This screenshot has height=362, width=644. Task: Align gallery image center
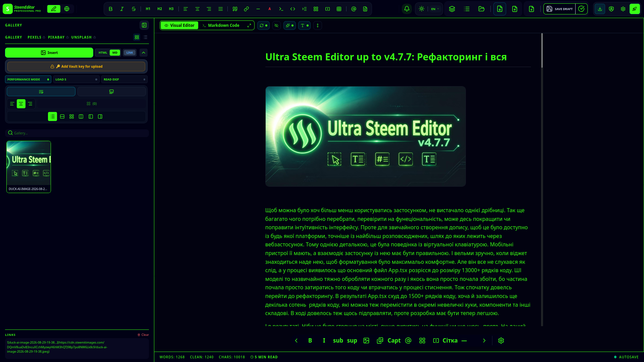click(x=21, y=104)
